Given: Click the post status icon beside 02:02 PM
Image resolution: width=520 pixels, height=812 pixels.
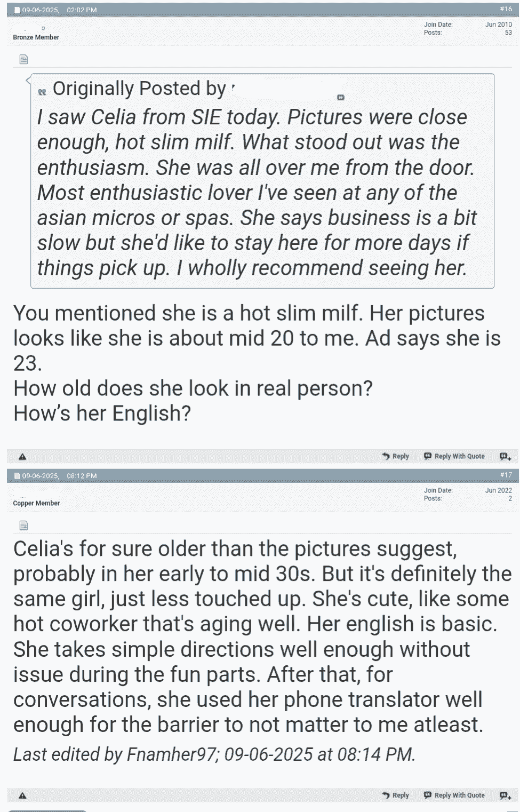Looking at the screenshot, I should pos(17,10).
